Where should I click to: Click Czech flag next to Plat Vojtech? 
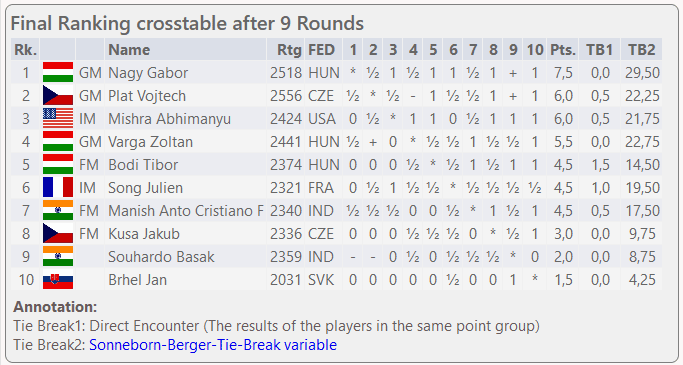[58, 95]
